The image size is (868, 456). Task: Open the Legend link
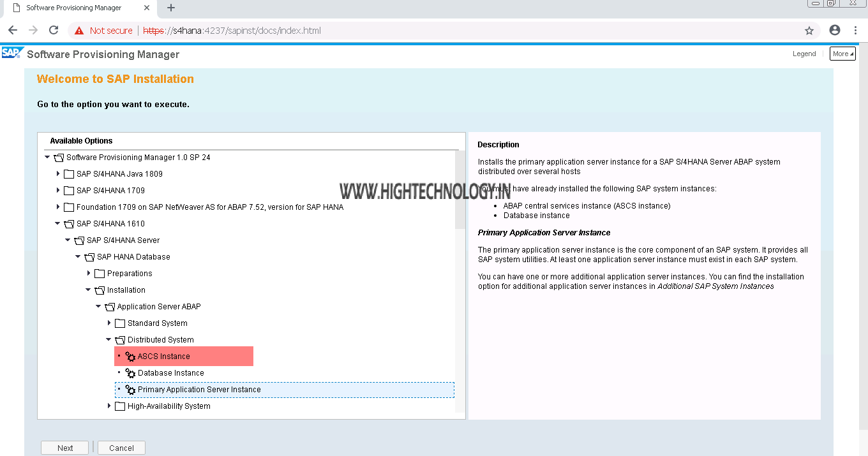(x=804, y=54)
